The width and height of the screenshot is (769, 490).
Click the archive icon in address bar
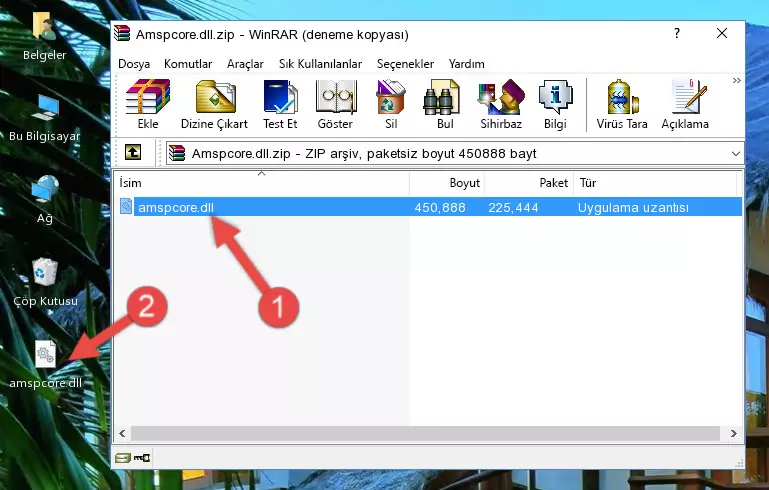click(x=177, y=153)
